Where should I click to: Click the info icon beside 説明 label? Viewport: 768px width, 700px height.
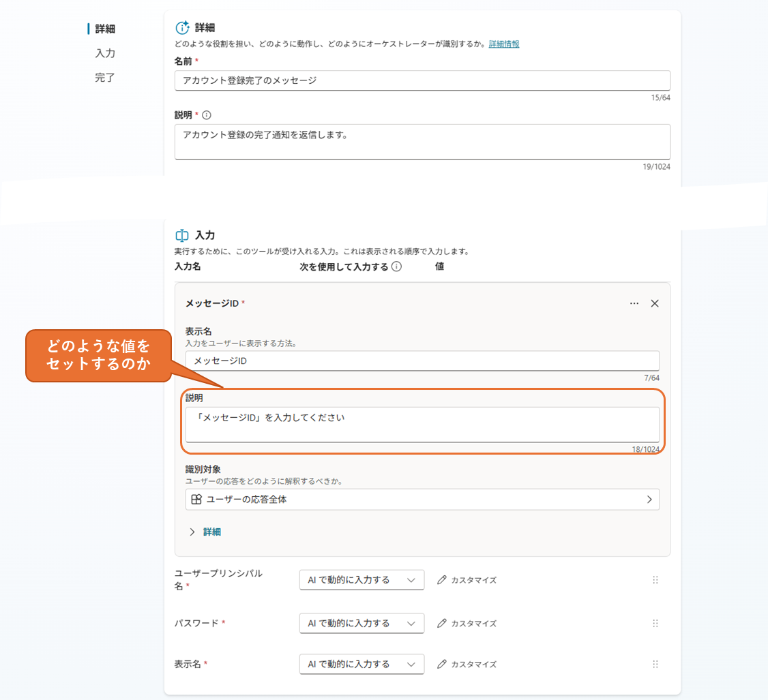[x=207, y=115]
